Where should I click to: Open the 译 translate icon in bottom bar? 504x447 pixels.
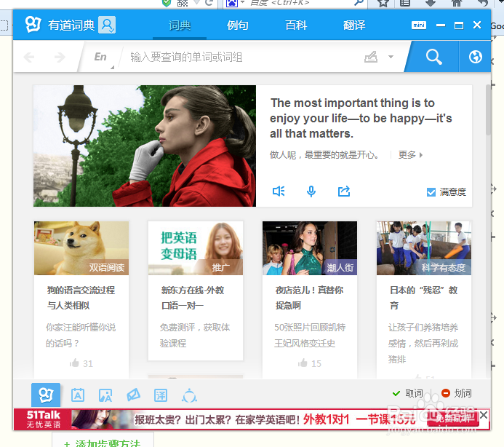coord(161,395)
